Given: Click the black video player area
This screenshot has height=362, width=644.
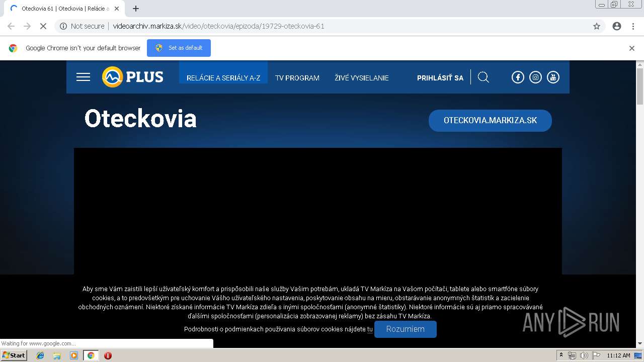Looking at the screenshot, I should click(x=318, y=211).
